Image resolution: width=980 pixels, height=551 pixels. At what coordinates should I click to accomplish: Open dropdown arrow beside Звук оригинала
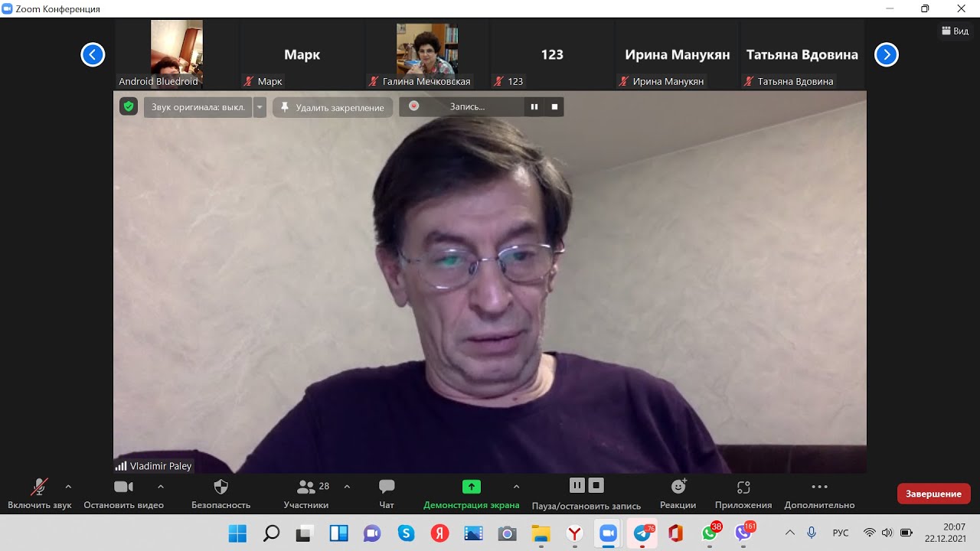260,107
